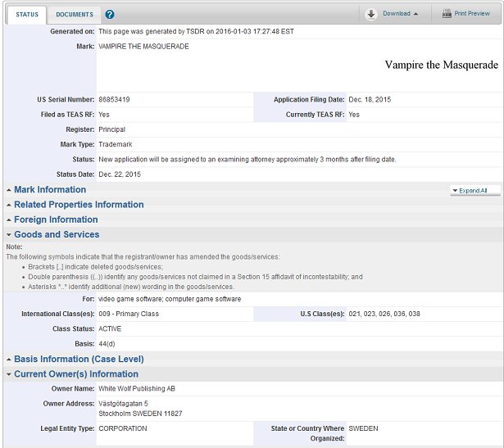Open the Download dropdown menu
504x448 pixels.
pos(400,14)
